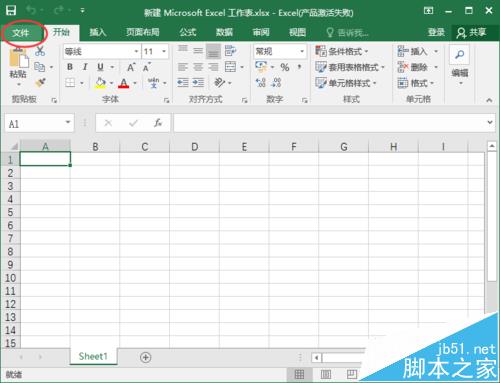Switch to 公式 Formulas tab
This screenshot has width=500, height=383.
188,32
